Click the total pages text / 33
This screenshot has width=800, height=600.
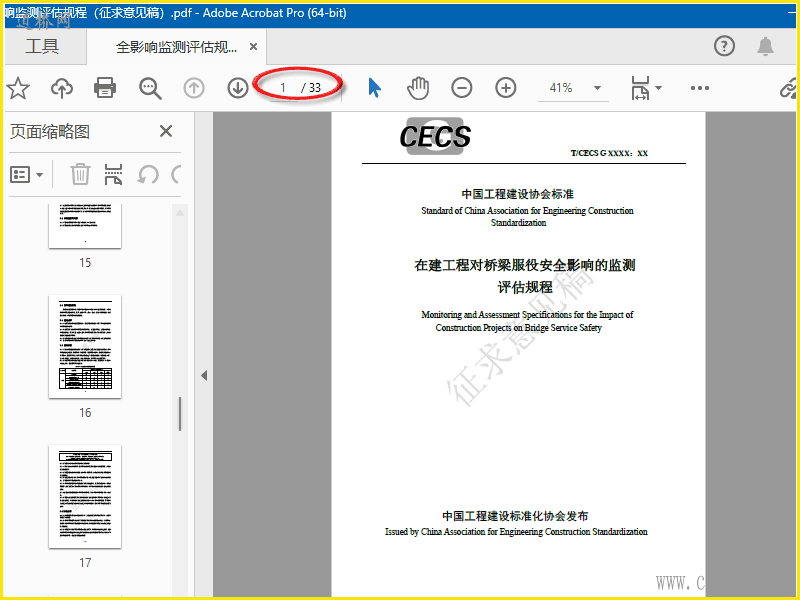pyautogui.click(x=311, y=88)
